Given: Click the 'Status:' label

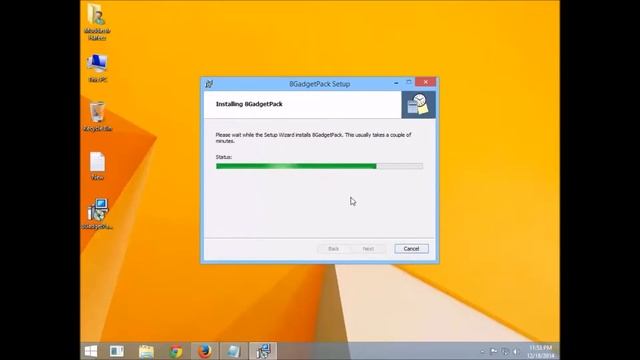Looking at the screenshot, I should pos(224,157).
